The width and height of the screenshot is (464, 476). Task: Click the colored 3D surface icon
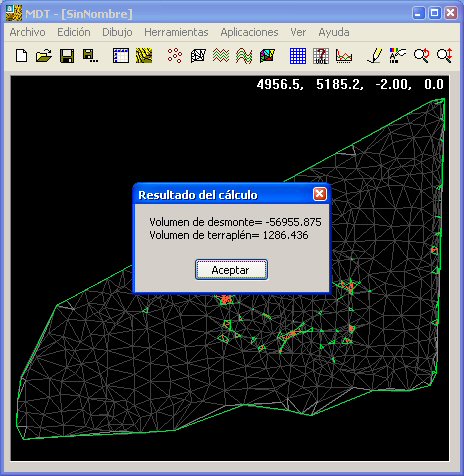(267, 56)
